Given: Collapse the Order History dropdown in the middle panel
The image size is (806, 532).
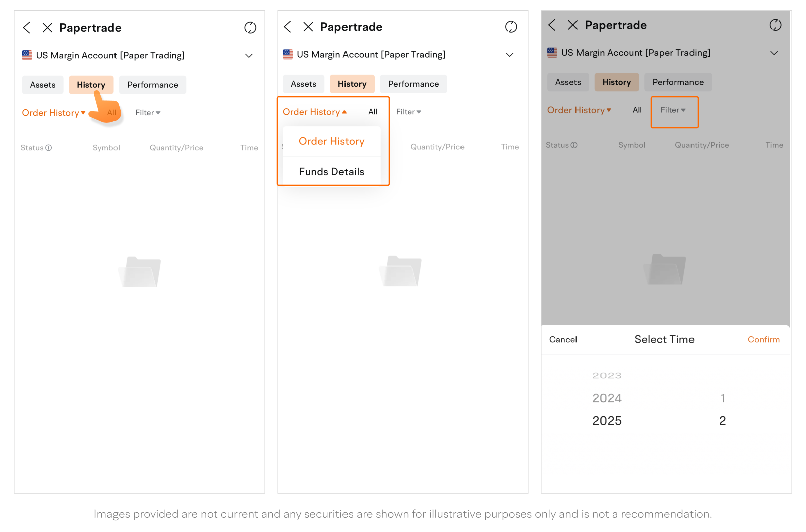Looking at the screenshot, I should coord(315,112).
